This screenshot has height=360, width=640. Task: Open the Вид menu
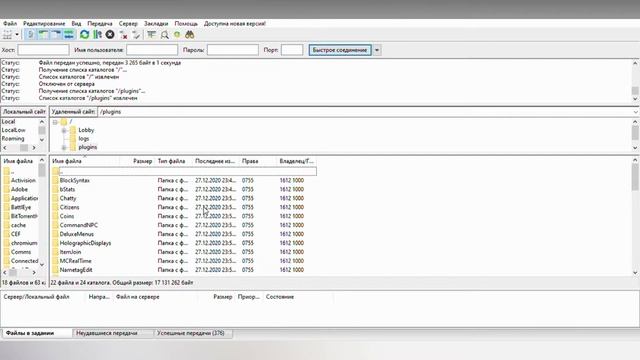pyautogui.click(x=76, y=24)
